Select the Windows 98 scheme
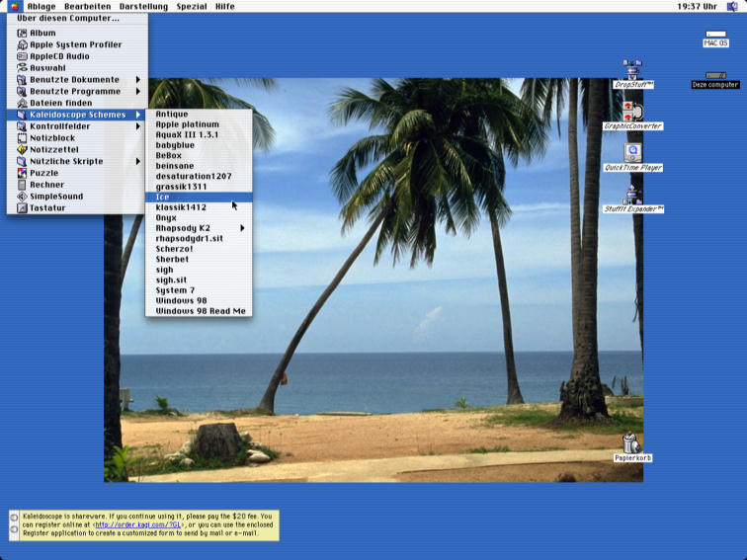The height and width of the screenshot is (560, 747). 181,300
